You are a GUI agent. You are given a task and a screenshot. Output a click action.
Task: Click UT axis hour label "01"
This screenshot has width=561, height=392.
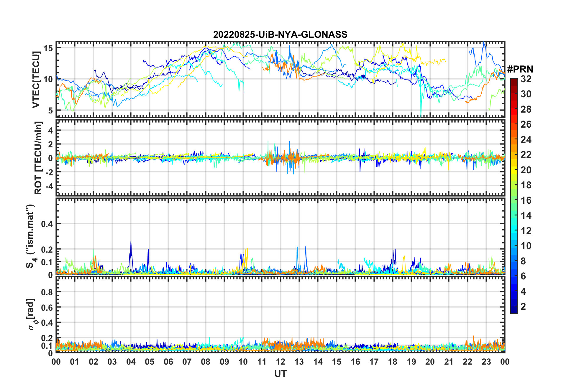pyautogui.click(x=75, y=362)
